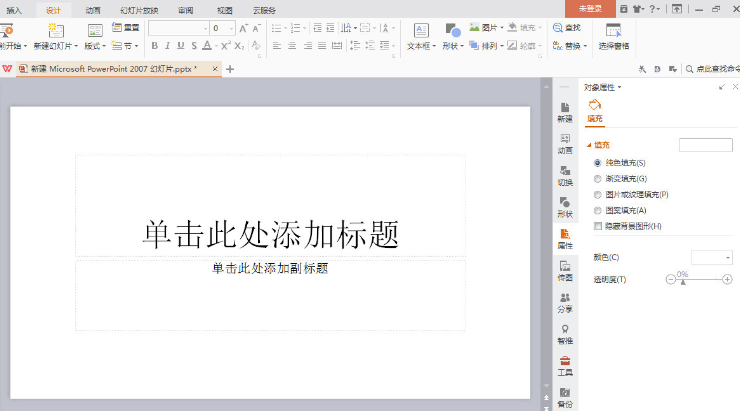Select 渐变填充(G) radio option
Image resolution: width=740 pixels, height=411 pixels.
597,179
